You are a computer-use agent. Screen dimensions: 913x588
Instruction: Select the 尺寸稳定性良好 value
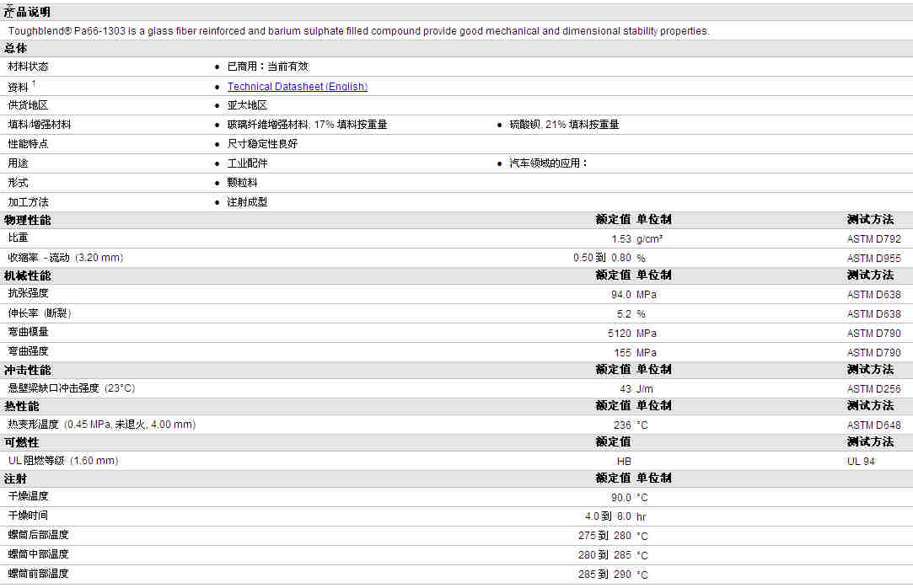point(262,144)
